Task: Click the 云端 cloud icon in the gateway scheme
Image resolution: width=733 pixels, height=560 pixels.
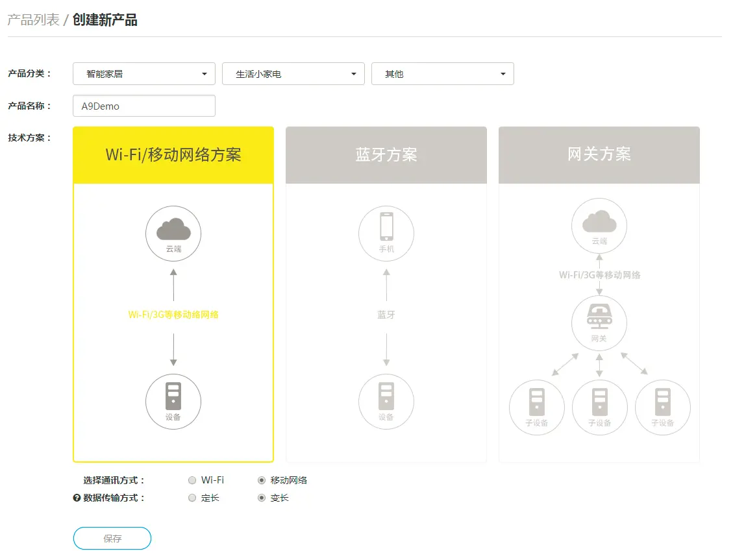Action: 599,226
